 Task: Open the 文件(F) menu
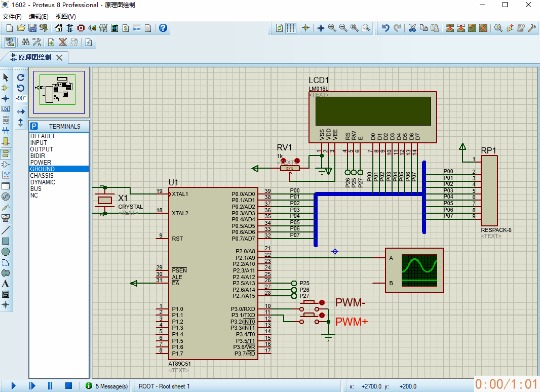[12, 17]
